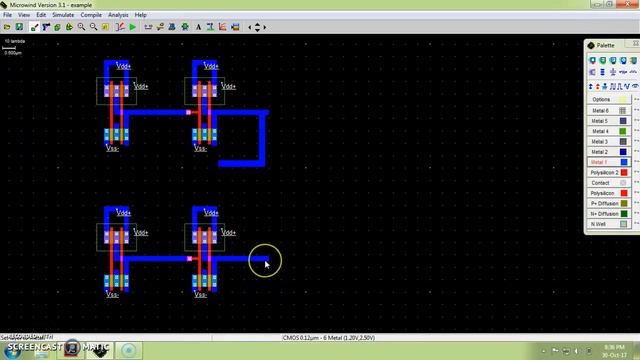Click the Zoom Out magnifier icon

click(93, 27)
